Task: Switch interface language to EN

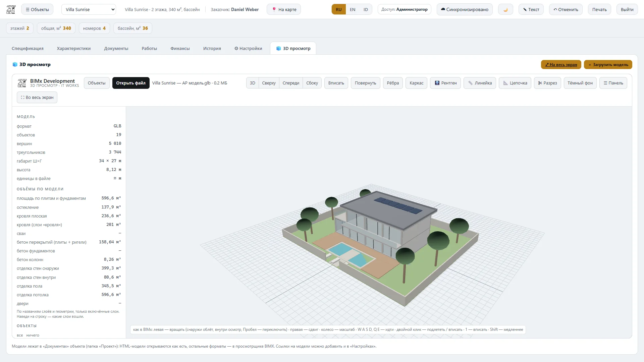Action: pos(353,9)
